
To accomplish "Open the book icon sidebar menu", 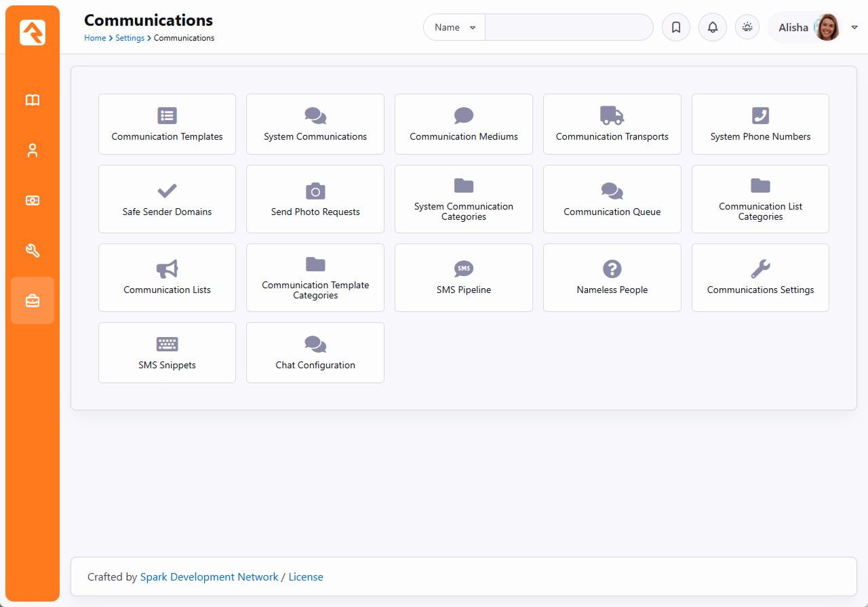I will (x=33, y=100).
